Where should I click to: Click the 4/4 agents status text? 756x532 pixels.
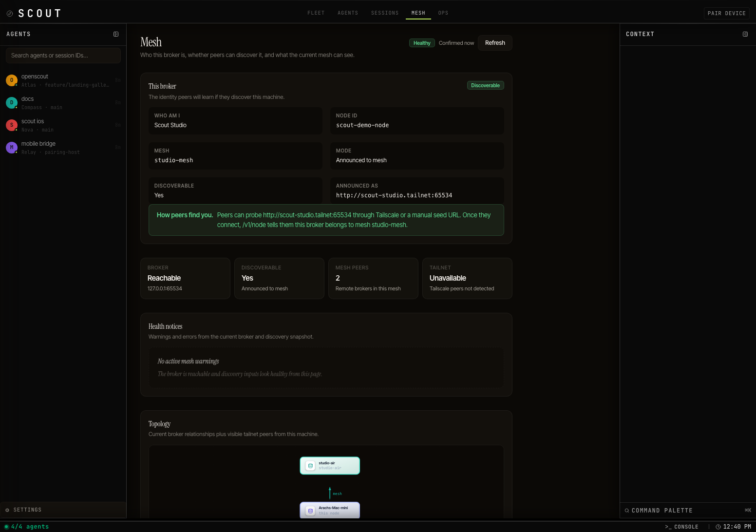click(x=30, y=527)
